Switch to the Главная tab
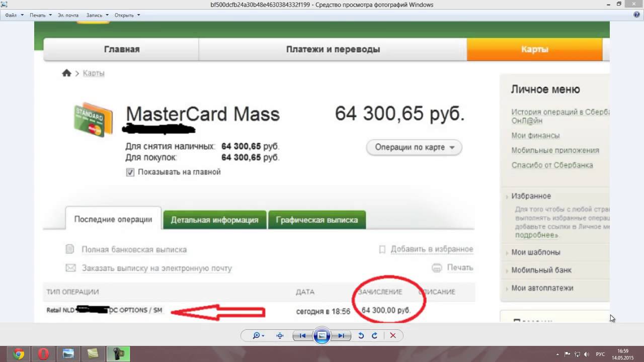Viewport: 644px width, 362px height. click(x=121, y=49)
